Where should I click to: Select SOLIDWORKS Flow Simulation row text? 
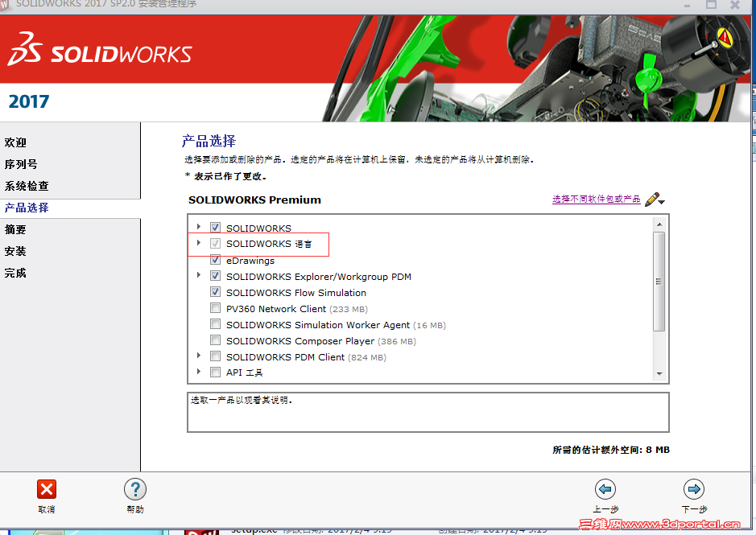(296, 293)
